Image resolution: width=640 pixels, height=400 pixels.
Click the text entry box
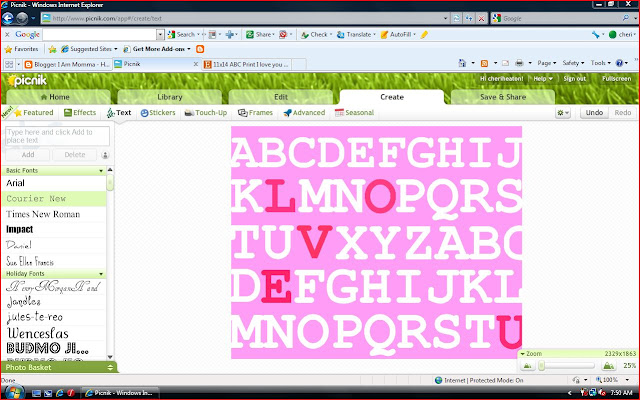click(x=58, y=136)
